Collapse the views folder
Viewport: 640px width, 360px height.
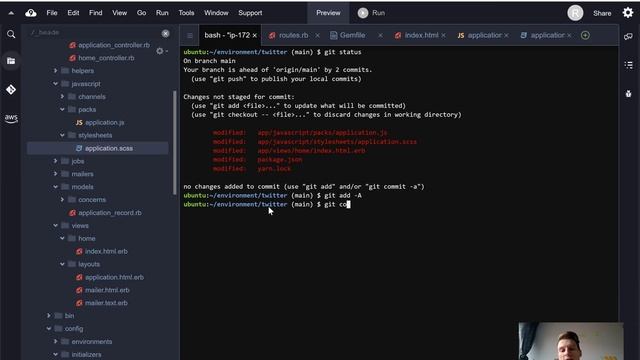coord(56,225)
